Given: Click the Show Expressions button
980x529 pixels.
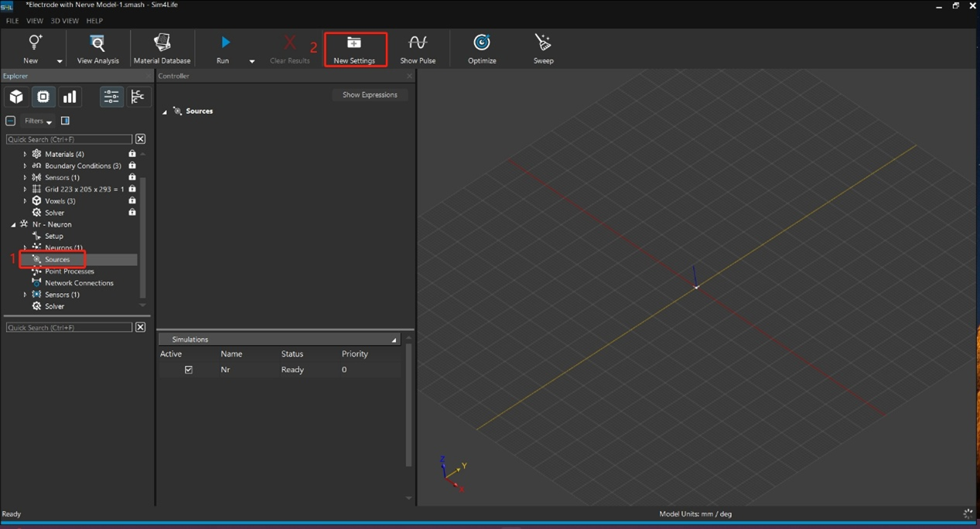Looking at the screenshot, I should coord(370,94).
